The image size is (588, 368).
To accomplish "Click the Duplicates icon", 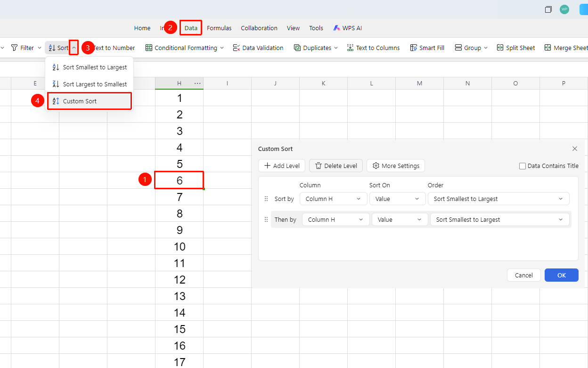I will pyautogui.click(x=297, y=48).
